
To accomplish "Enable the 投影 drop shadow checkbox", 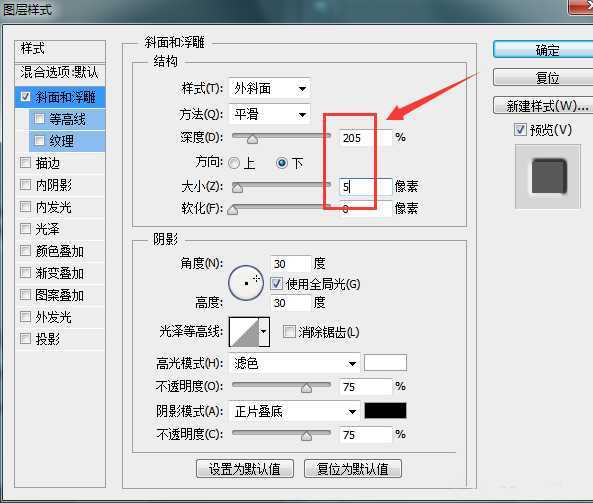I will pos(25,338).
